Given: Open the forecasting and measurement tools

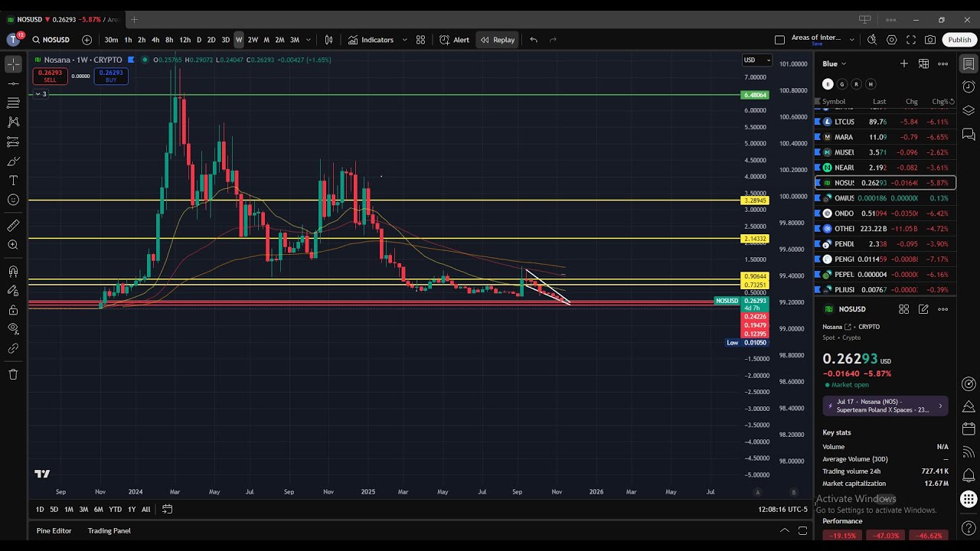Looking at the screenshot, I should (13, 142).
